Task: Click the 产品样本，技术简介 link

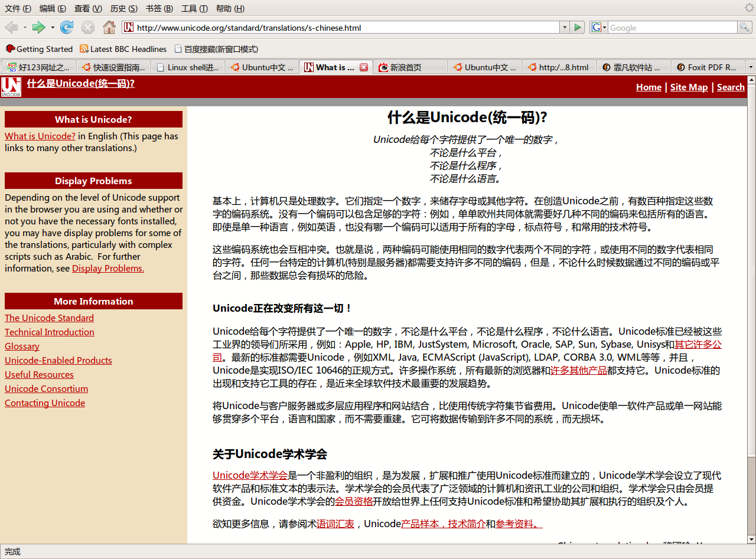Action: (444, 524)
